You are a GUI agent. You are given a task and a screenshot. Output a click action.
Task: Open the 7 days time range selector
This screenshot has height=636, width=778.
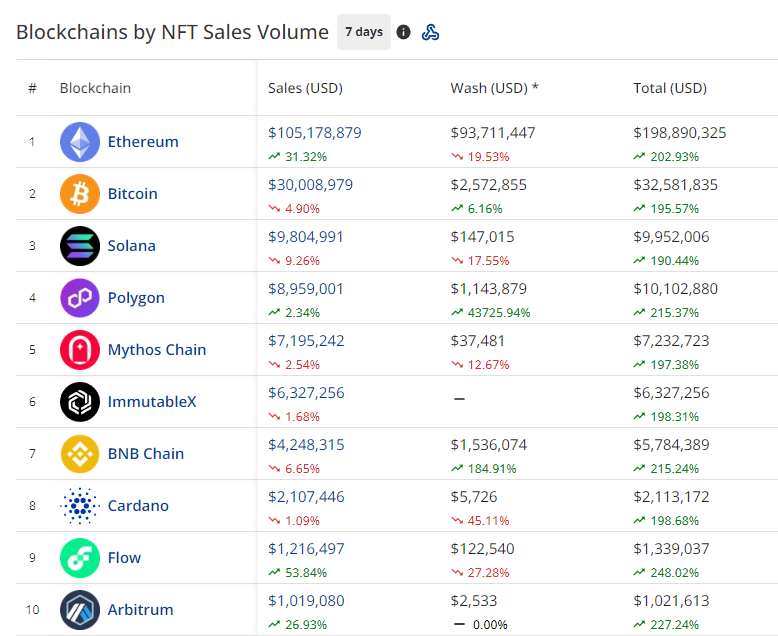point(364,32)
